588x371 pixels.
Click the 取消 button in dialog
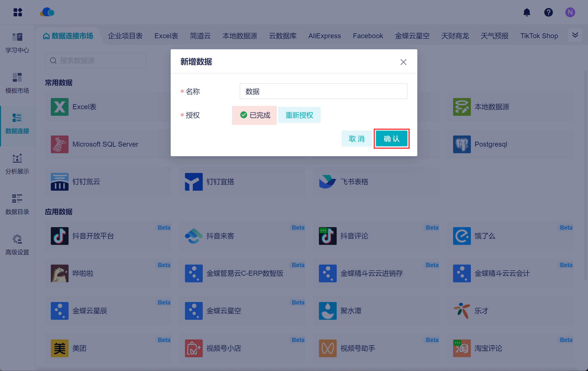(356, 139)
